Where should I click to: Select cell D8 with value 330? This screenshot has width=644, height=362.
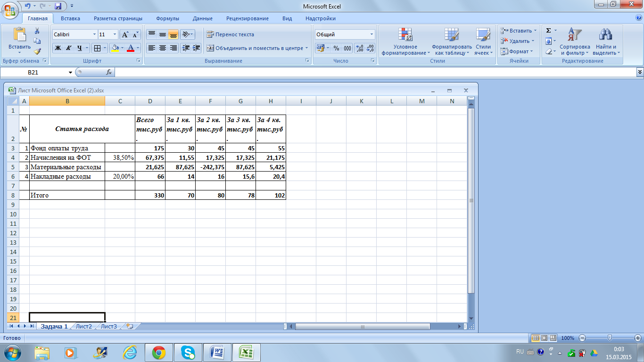coord(150,195)
